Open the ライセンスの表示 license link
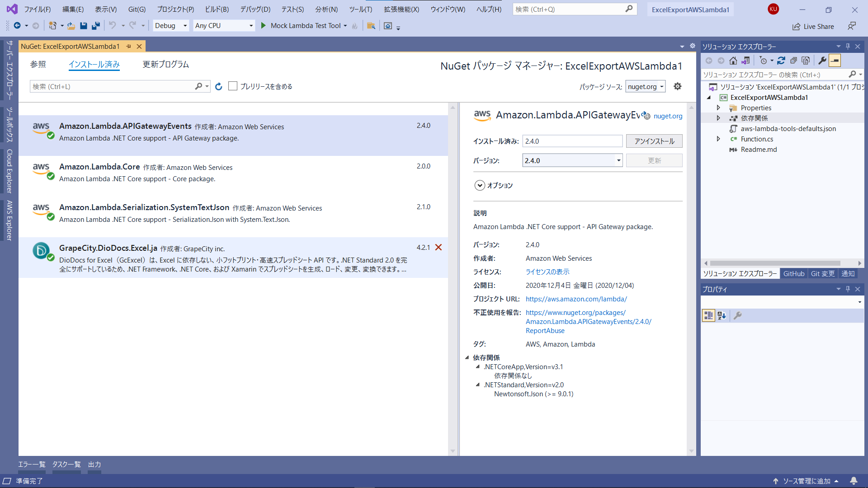Screen dimensions: 868x488 [547, 272]
